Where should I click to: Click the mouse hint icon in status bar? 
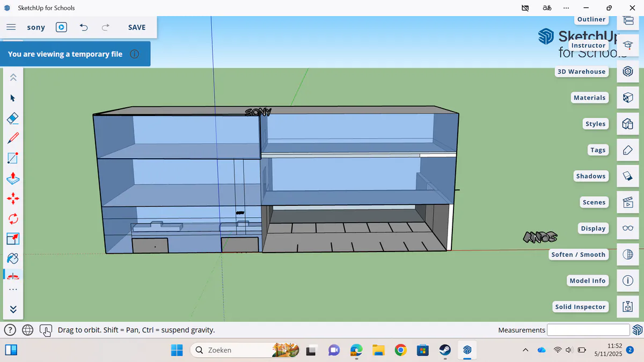(x=46, y=330)
